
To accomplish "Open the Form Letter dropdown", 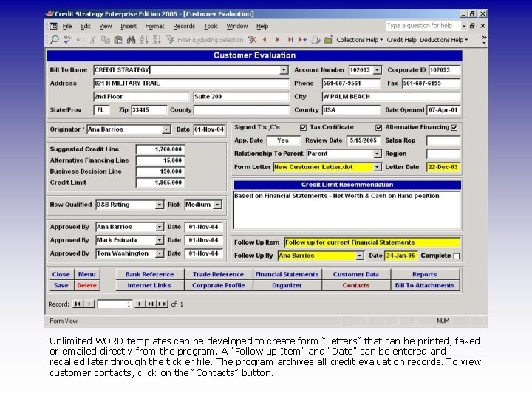I will (377, 167).
